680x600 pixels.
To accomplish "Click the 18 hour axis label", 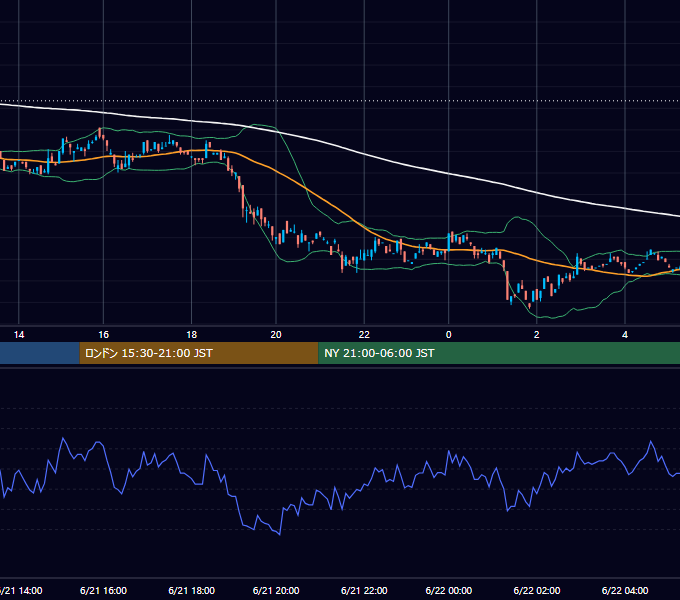I will (191, 335).
